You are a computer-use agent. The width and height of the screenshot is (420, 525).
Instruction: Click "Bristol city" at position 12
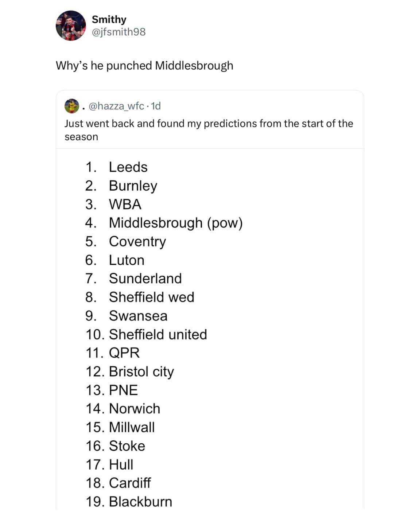141,372
